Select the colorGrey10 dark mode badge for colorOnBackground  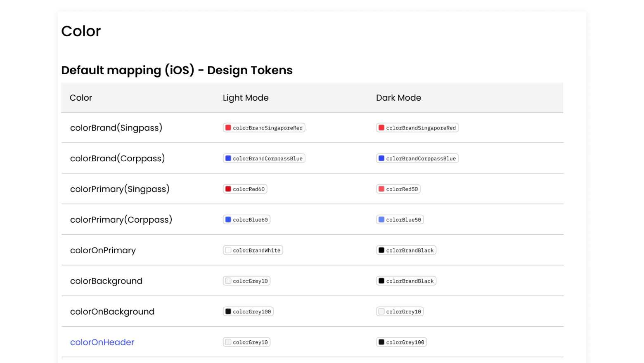click(400, 311)
